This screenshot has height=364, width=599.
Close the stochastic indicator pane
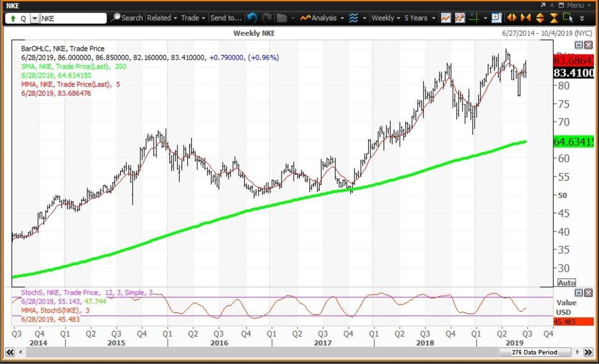click(588, 293)
